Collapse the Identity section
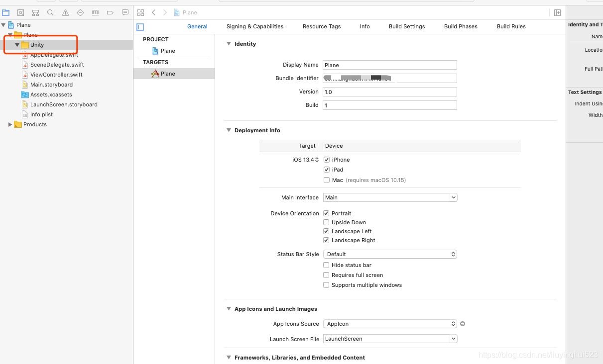603x364 pixels. (229, 44)
